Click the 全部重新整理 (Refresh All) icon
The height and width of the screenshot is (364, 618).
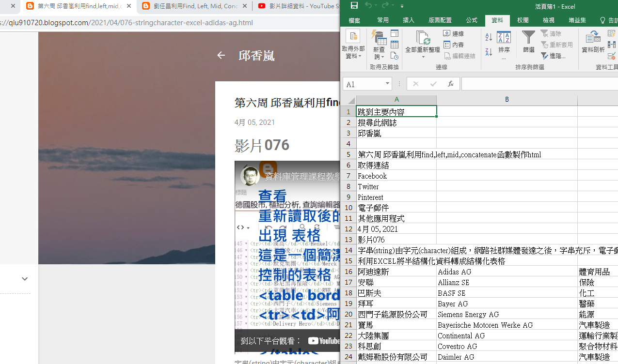pos(423,37)
